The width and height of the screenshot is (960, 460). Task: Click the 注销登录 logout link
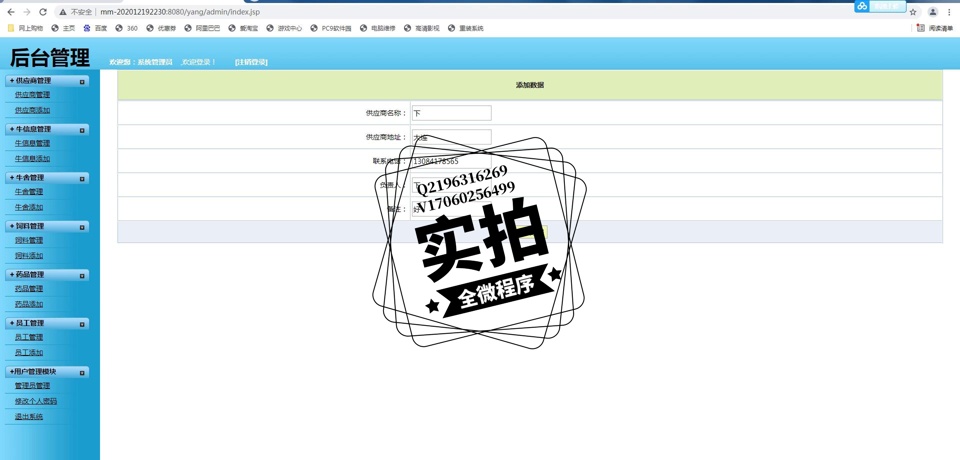click(251, 62)
